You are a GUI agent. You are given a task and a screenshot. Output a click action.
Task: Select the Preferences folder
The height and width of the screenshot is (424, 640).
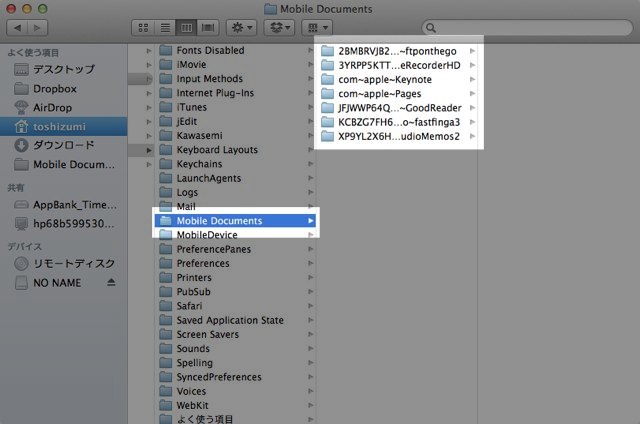coord(236,264)
